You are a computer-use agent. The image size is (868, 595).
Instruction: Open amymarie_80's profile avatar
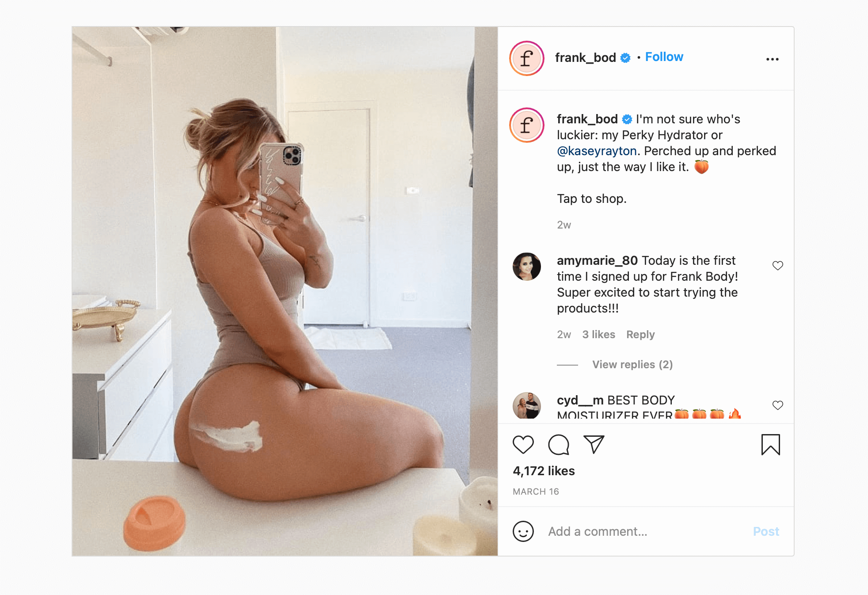527,267
